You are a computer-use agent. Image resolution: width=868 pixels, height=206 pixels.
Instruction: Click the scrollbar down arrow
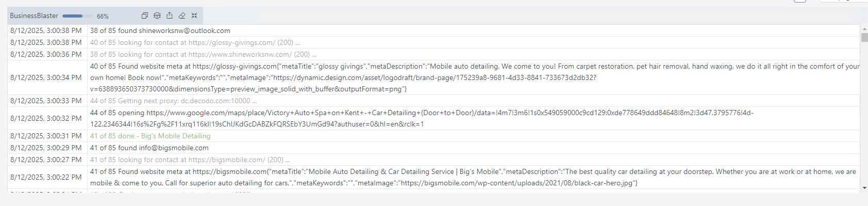click(864, 188)
